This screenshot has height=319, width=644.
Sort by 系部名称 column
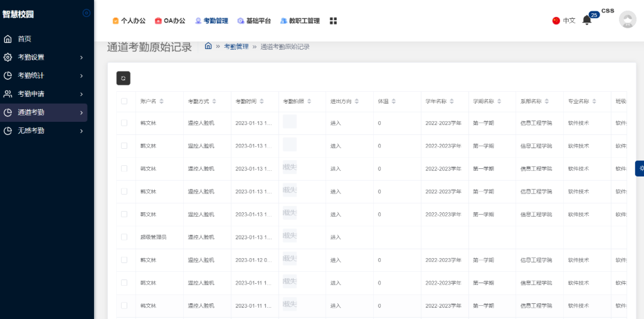tap(547, 102)
